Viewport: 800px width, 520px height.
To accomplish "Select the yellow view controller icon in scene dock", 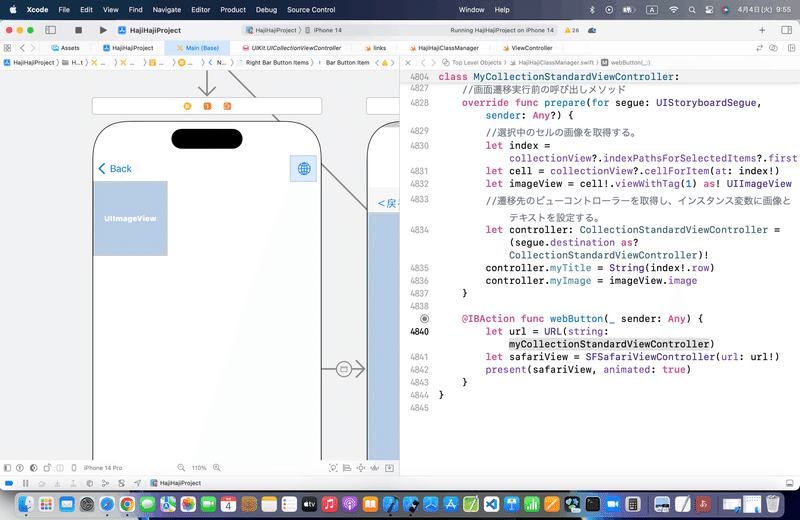I will [x=187, y=106].
